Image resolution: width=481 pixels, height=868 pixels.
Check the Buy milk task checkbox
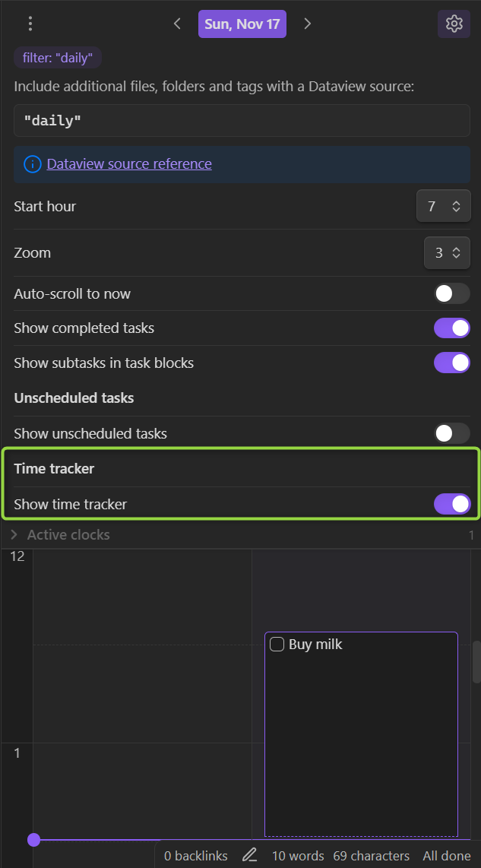277,645
